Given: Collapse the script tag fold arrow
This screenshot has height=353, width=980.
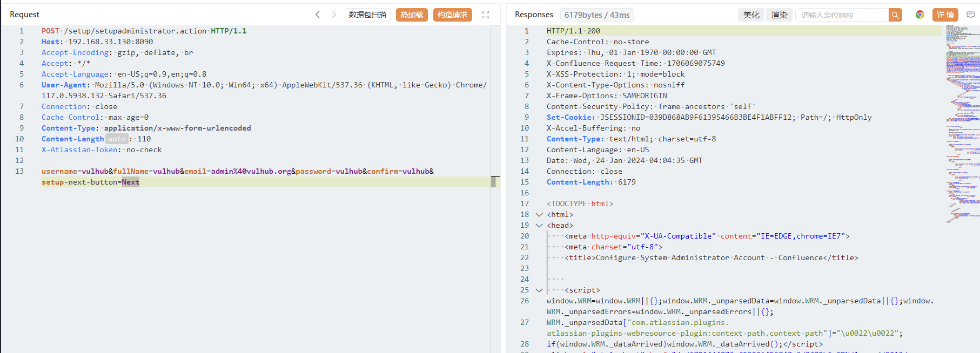Looking at the screenshot, I should (539, 290).
